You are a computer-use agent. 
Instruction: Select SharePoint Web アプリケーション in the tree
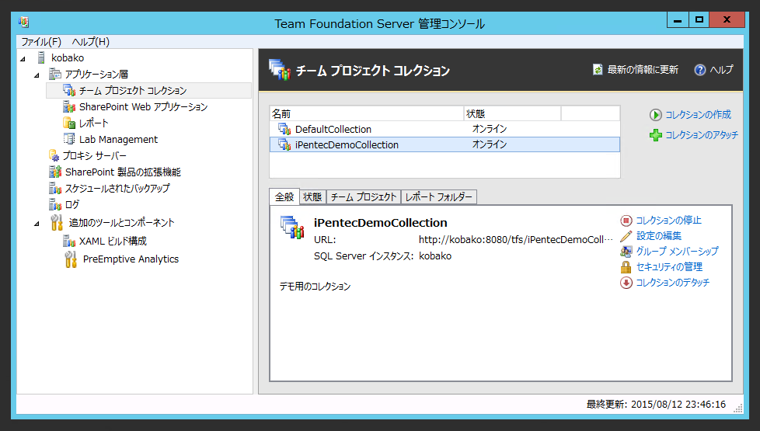(x=143, y=107)
